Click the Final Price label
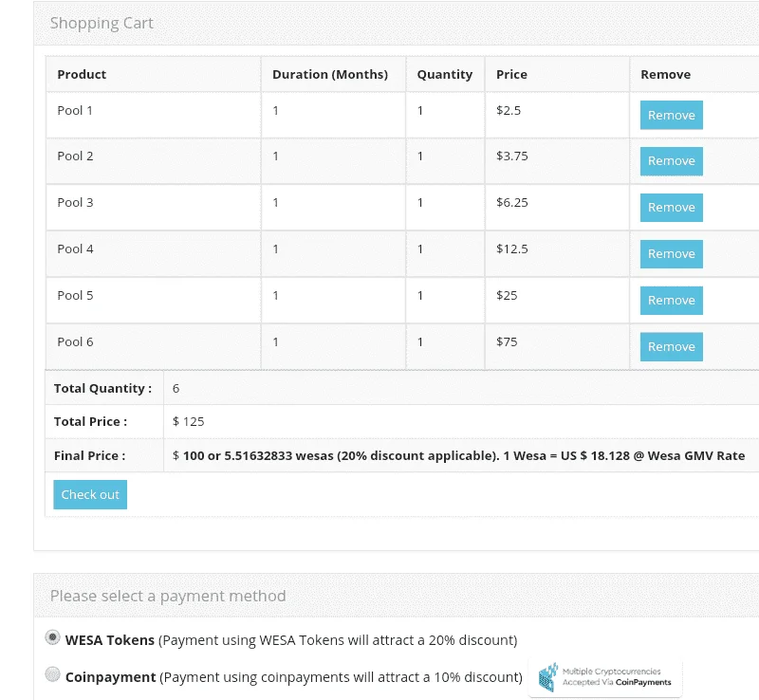 89,456
